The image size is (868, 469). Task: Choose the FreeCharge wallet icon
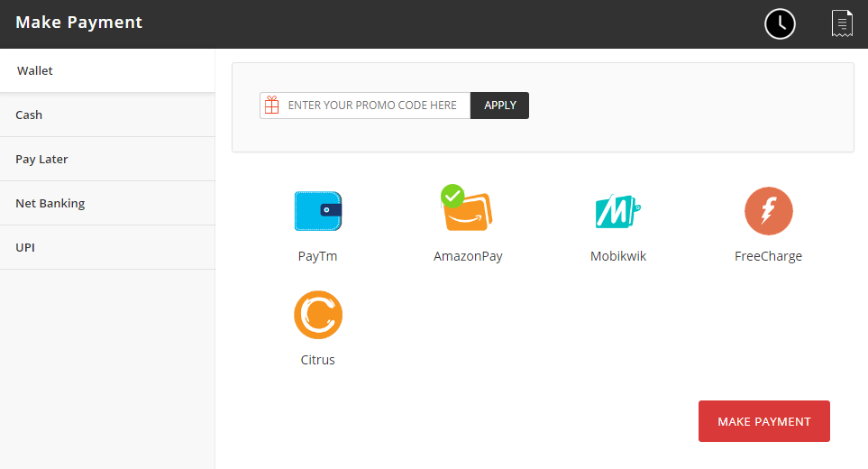(x=768, y=211)
